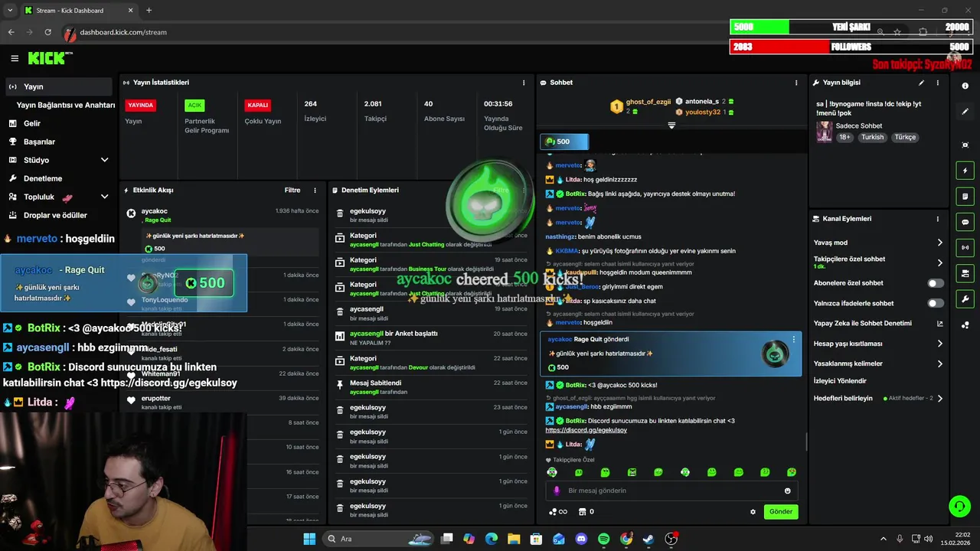This screenshot has width=980, height=551.
Task: Click the purple microphone icon in message box
Action: tap(557, 491)
